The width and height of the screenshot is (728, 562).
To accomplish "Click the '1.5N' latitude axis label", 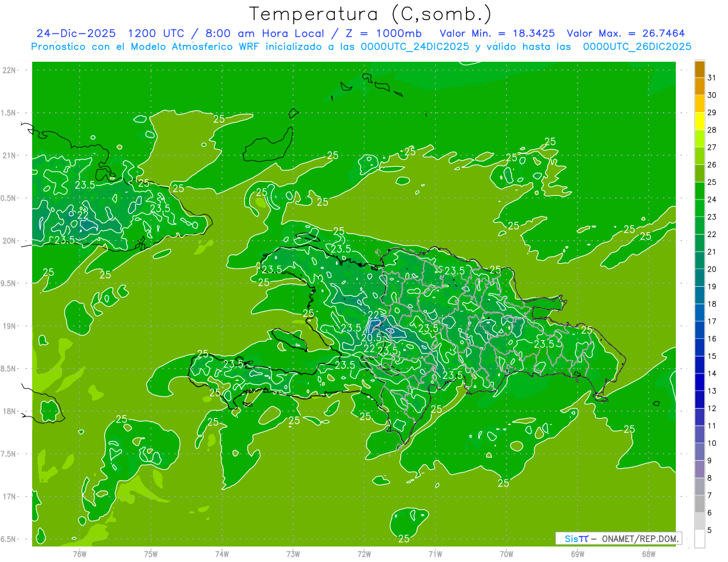I will tap(9, 113).
